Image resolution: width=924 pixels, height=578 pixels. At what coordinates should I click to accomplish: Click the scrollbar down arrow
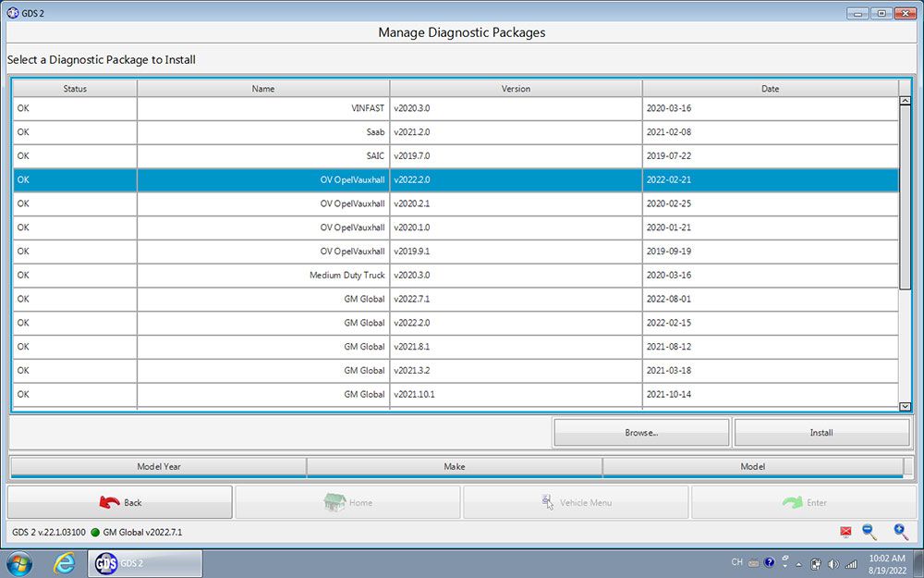906,407
